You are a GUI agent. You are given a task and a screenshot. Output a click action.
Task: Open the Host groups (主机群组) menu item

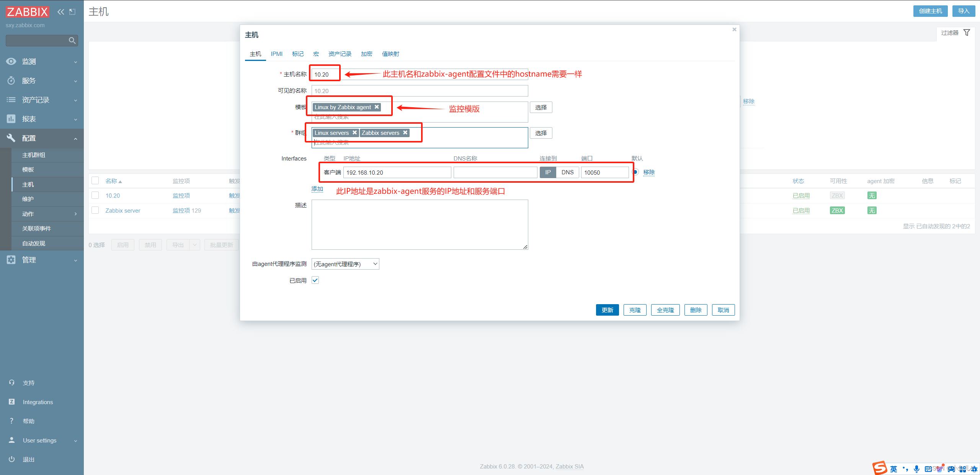click(x=47, y=155)
